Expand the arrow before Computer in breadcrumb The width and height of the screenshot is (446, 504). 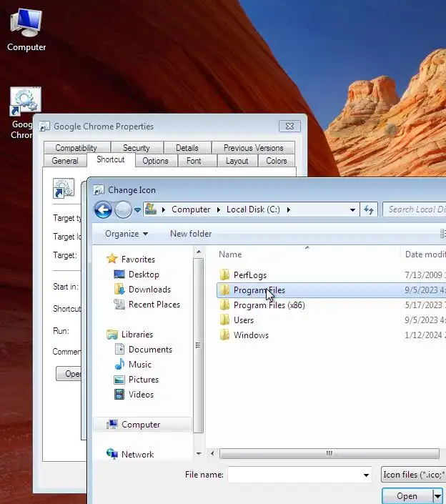[164, 210]
